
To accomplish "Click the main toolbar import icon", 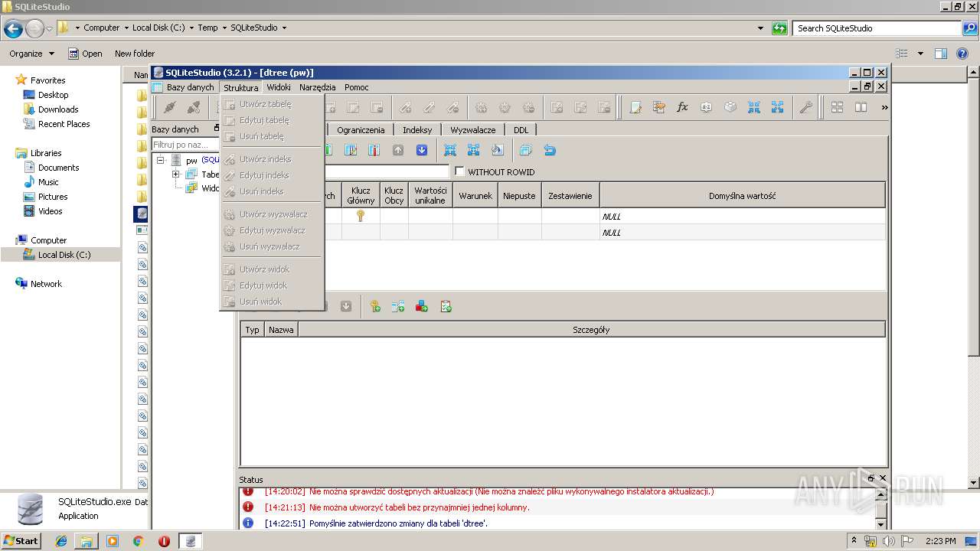I will [x=753, y=108].
